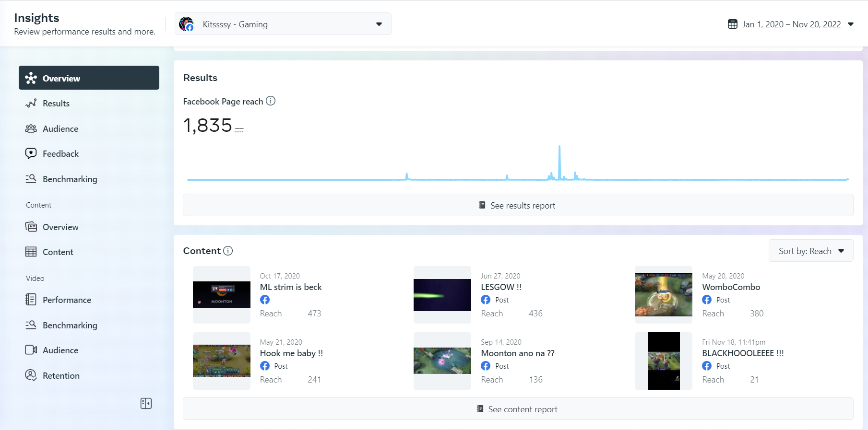Click reach value 436
Viewport: 868px width, 430px height.
click(x=535, y=314)
